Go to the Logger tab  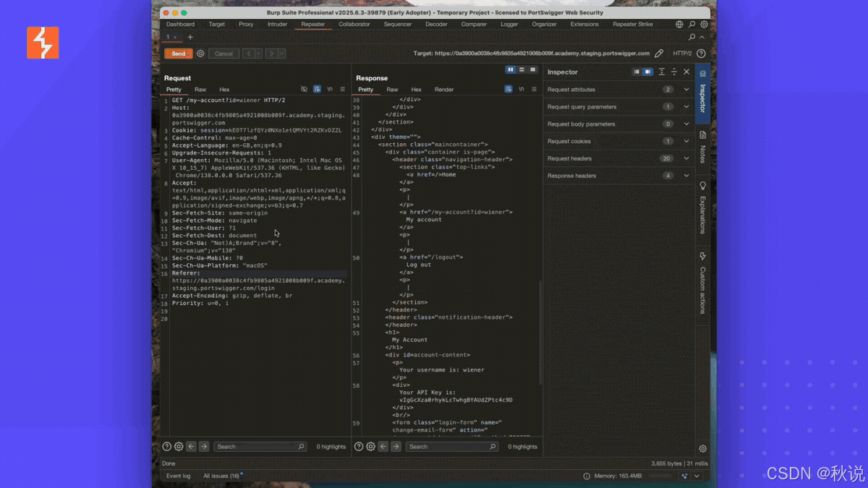pos(509,24)
